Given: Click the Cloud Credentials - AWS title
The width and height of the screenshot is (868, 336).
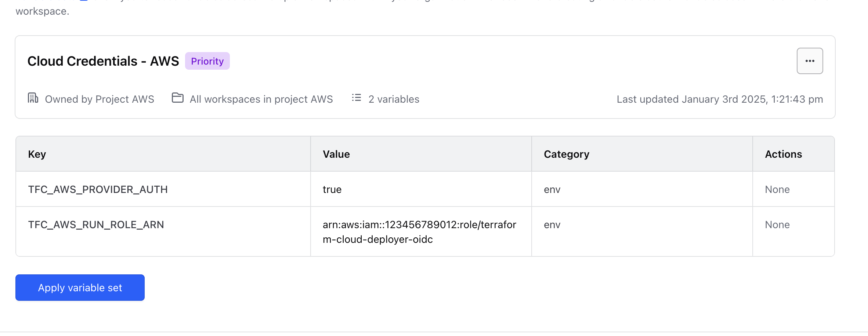Looking at the screenshot, I should pos(103,61).
